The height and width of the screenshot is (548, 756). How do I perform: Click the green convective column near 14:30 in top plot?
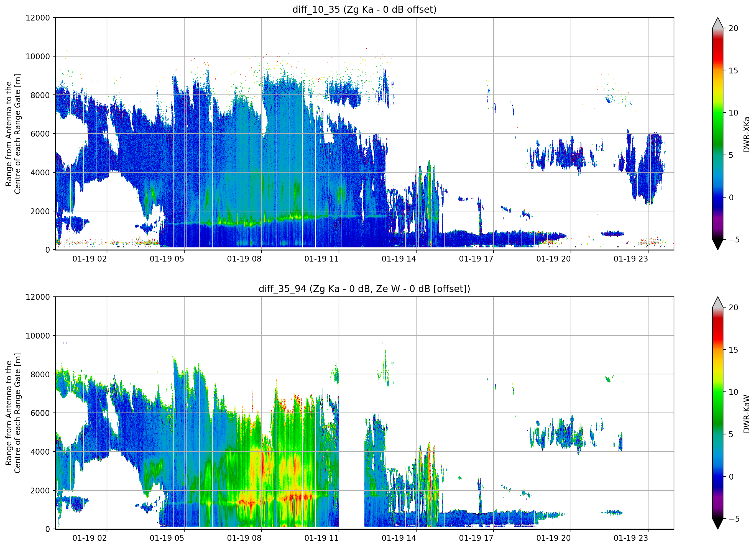tap(429, 203)
